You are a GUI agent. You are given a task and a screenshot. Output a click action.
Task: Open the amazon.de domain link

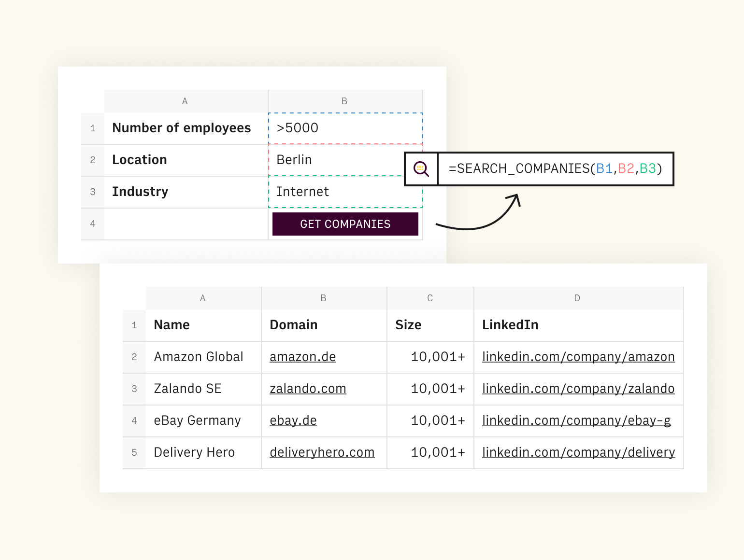302,357
